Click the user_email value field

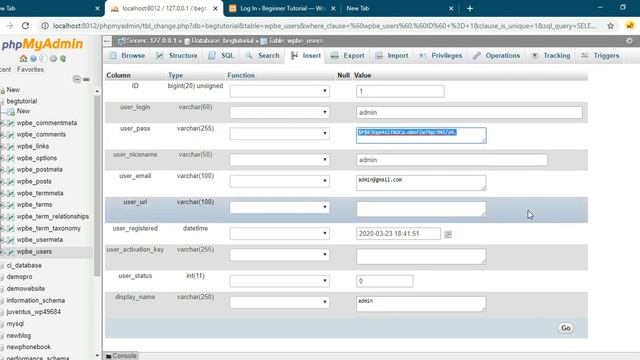coord(421,182)
